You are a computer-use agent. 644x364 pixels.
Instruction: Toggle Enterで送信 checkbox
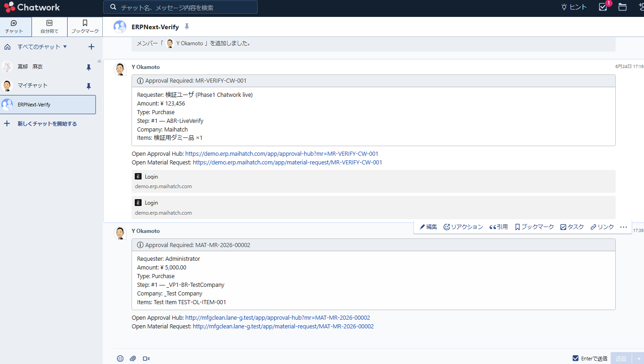click(575, 359)
